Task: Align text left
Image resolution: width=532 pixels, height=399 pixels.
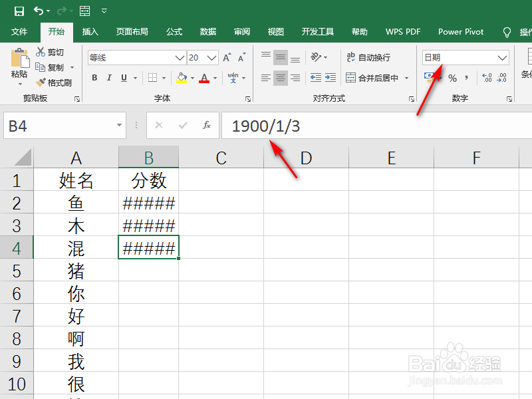Action: (x=265, y=78)
